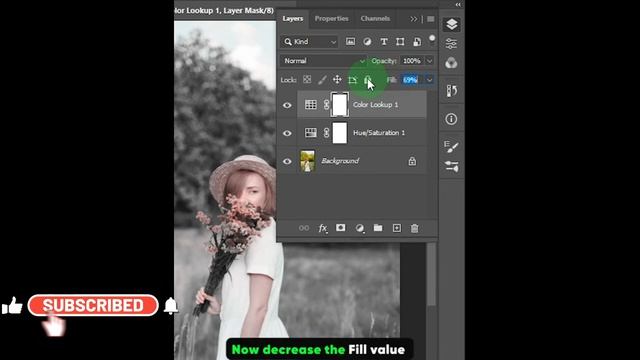This screenshot has width=640, height=360.
Task: Open the History panel dock icon
Action: pos(451,91)
